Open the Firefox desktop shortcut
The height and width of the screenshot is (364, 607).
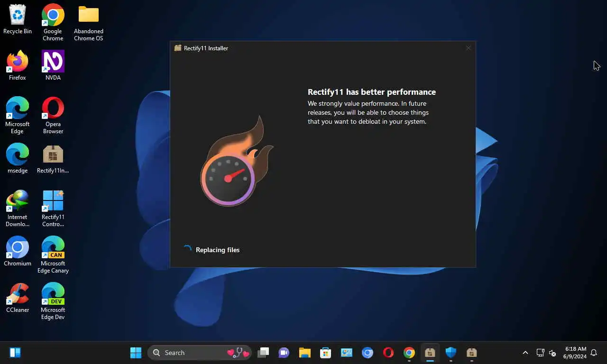pyautogui.click(x=18, y=65)
